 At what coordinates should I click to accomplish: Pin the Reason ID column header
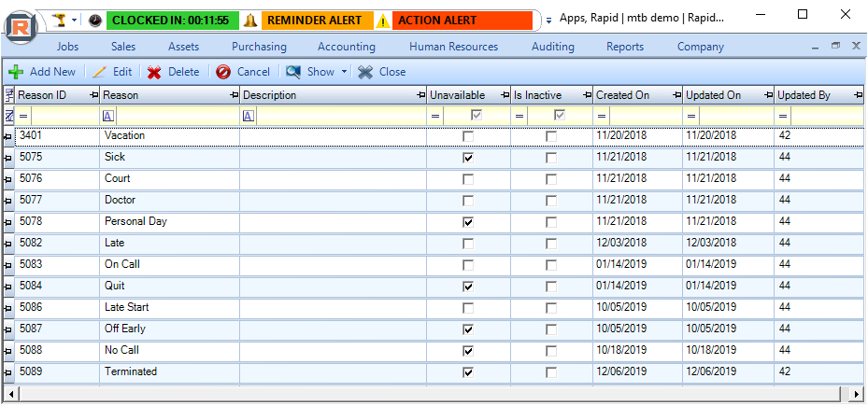pyautogui.click(x=94, y=96)
